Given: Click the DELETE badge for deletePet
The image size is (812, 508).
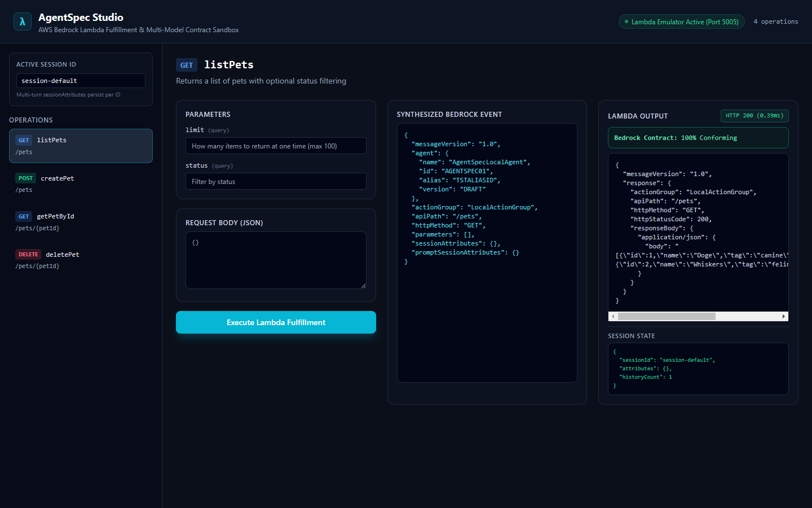Looking at the screenshot, I should (x=28, y=254).
